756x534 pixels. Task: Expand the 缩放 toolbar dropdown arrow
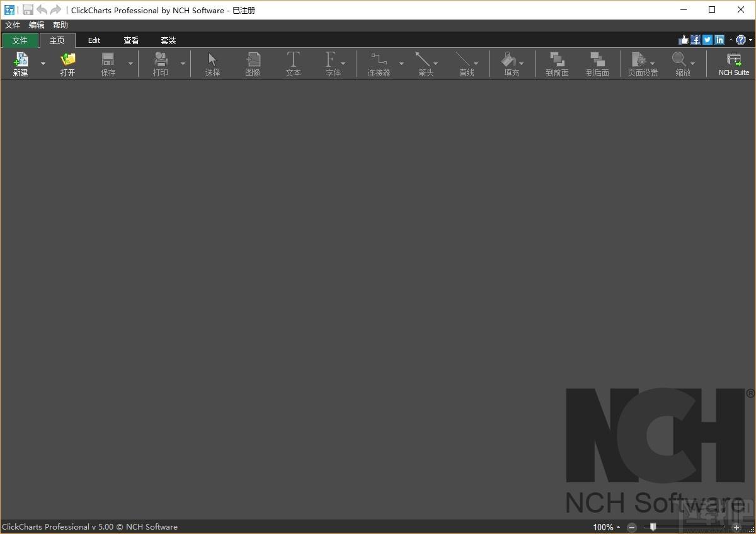pos(692,64)
